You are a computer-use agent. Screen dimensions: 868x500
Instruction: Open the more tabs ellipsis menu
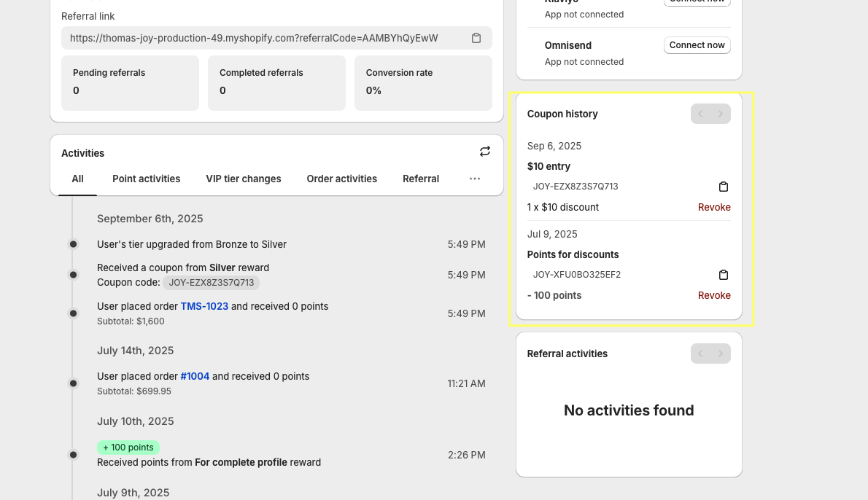coord(475,179)
